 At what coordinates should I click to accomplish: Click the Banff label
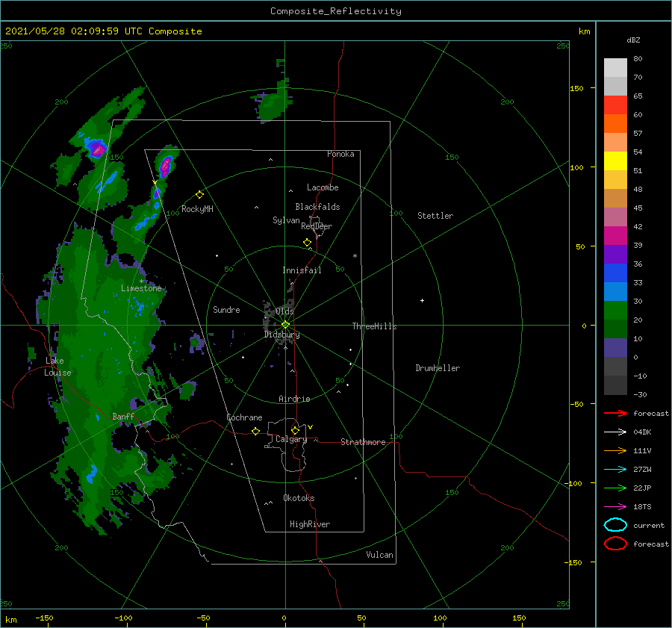pyautogui.click(x=123, y=417)
